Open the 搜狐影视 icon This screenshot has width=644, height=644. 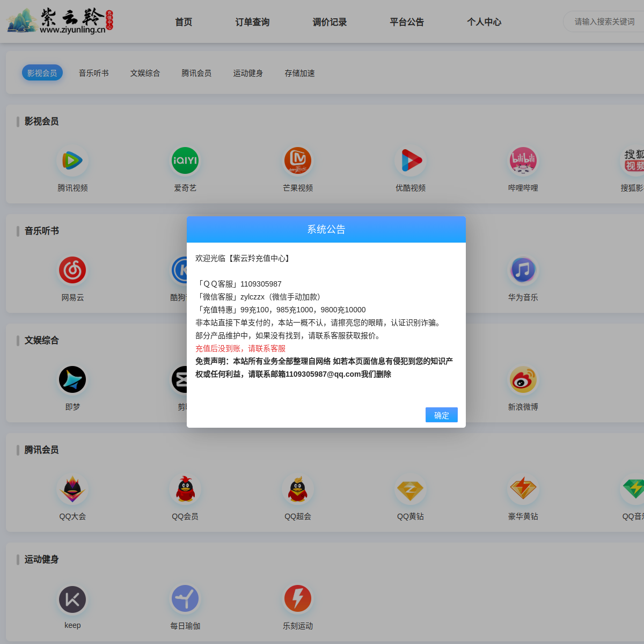pyautogui.click(x=633, y=160)
